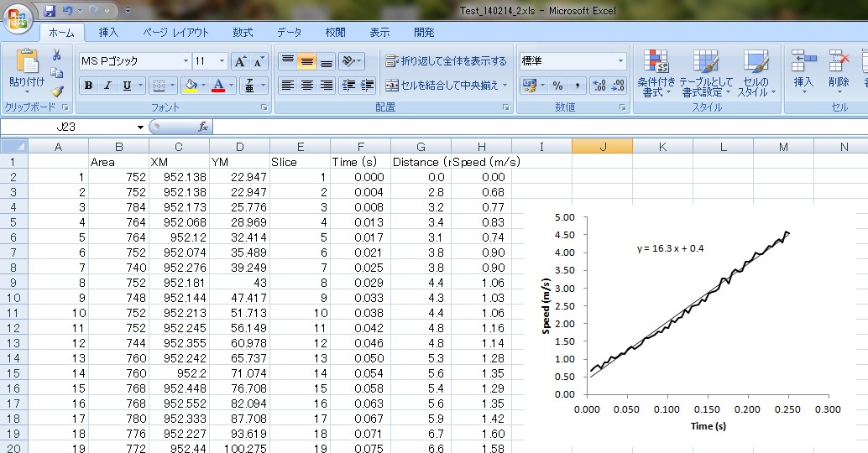The width and height of the screenshot is (868, 453).
Task: Switch to the ホーム tab
Action: coord(61,33)
